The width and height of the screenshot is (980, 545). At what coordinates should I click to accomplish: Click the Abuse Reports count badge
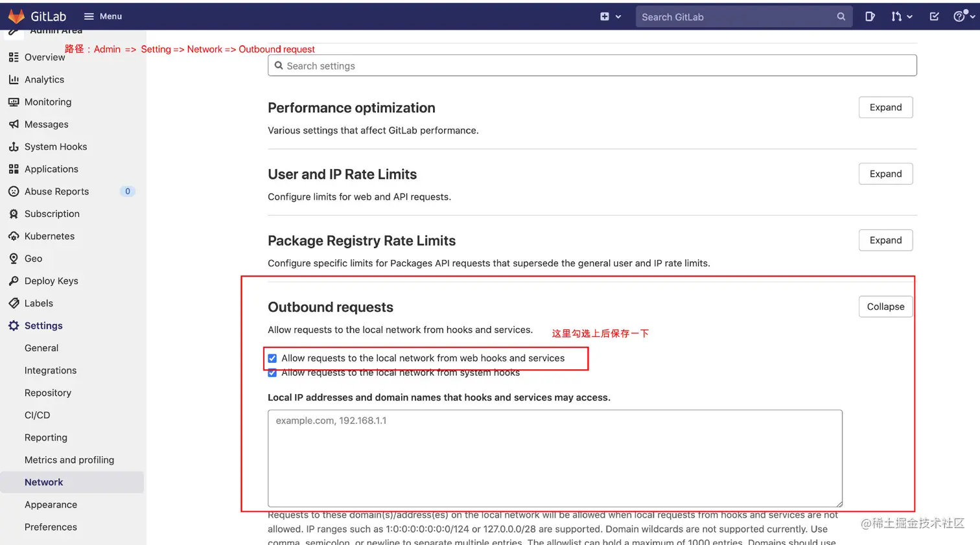point(128,191)
